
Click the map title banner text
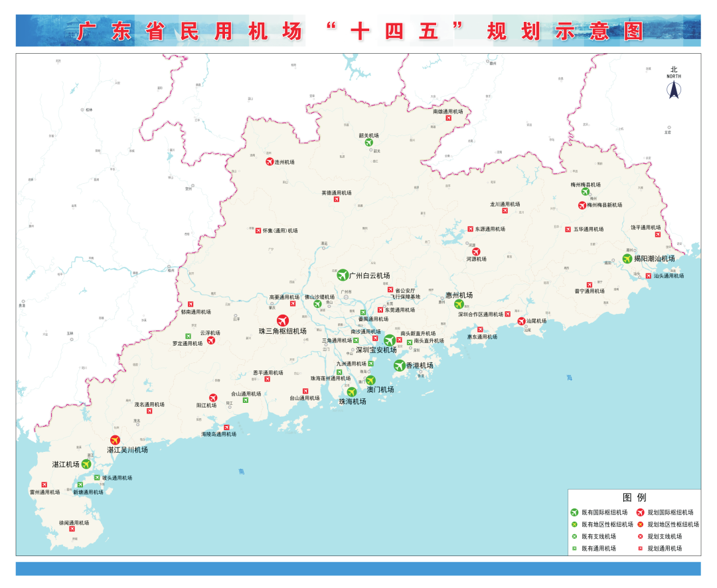pos(359,31)
